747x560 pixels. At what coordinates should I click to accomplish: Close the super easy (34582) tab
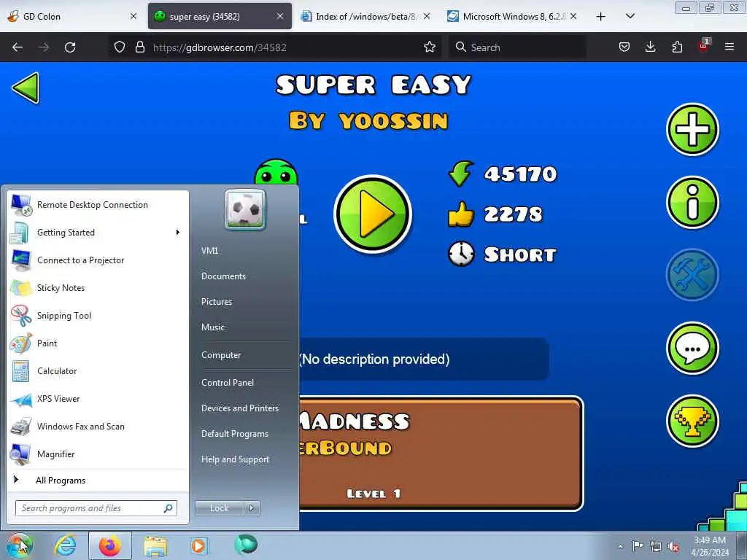pyautogui.click(x=280, y=16)
